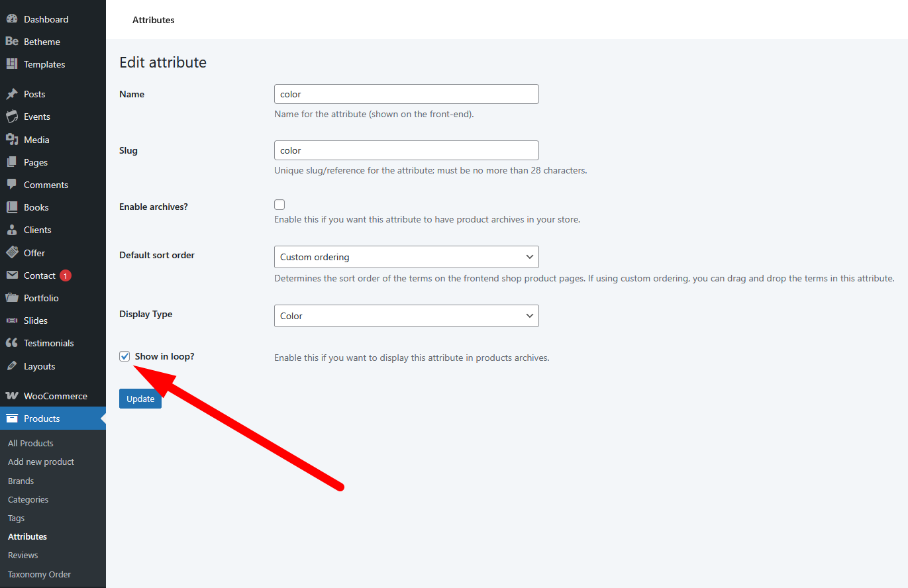The height and width of the screenshot is (588, 908).
Task: Click into the Name text field
Action: 406,94
